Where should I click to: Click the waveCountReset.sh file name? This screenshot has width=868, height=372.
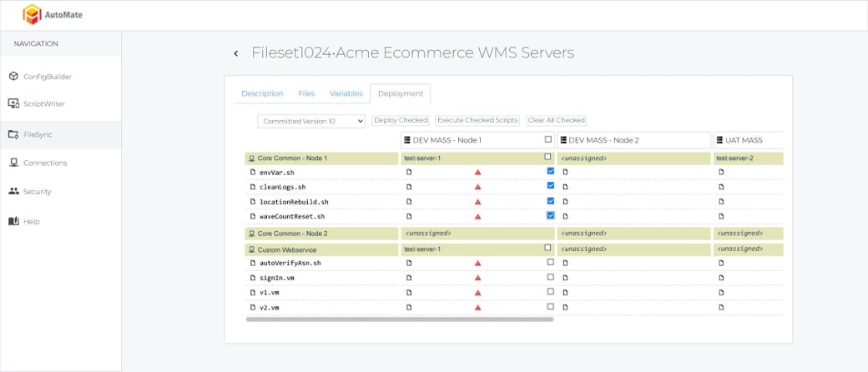point(292,217)
